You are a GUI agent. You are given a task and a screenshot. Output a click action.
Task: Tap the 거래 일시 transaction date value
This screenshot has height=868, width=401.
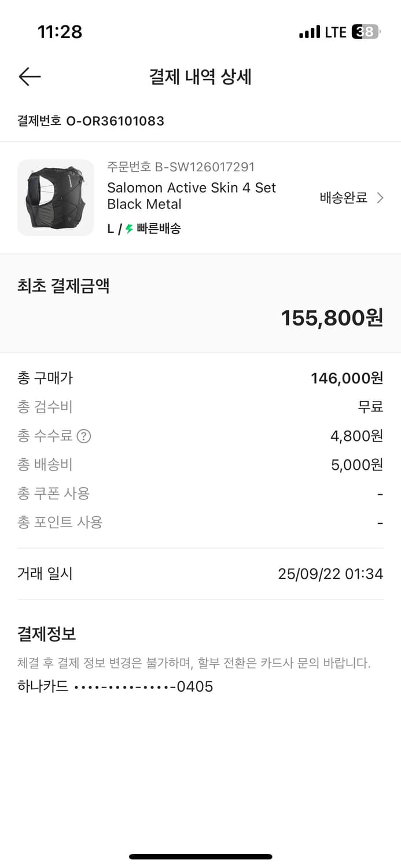tap(330, 574)
